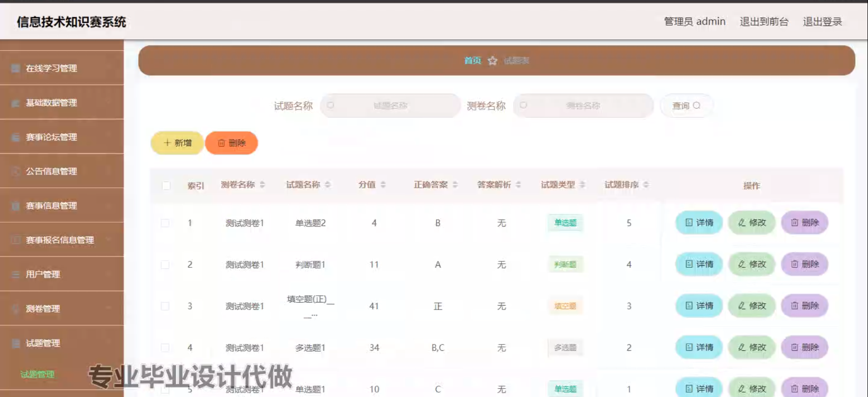Check the row 4 多选题1 checkbox
The image size is (868, 397).
tap(165, 347)
